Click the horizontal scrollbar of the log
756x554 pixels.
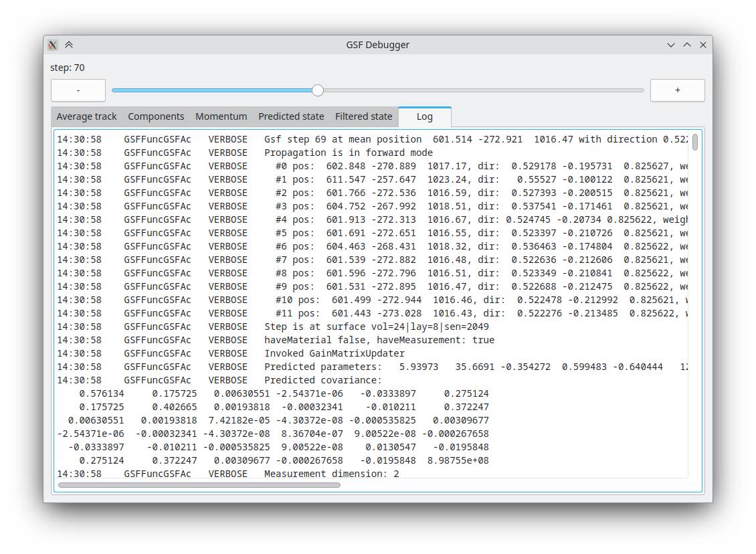tap(199, 485)
